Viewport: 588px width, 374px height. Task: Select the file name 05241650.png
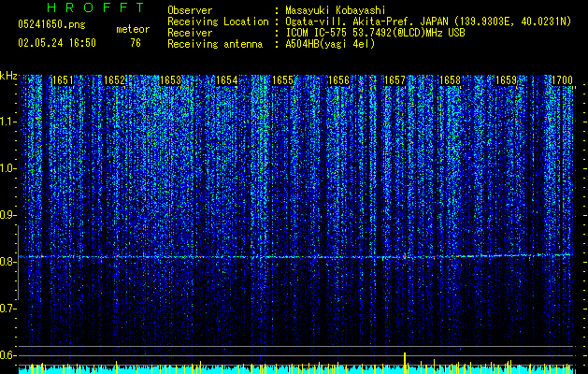pos(51,24)
